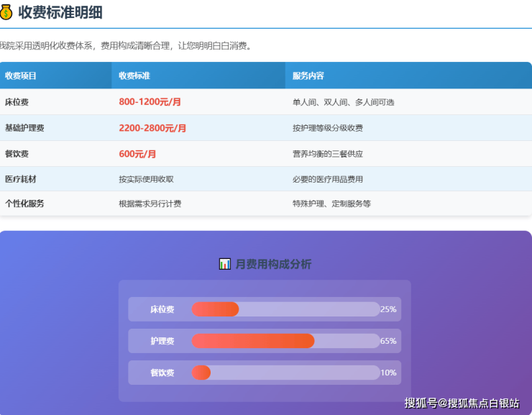Image resolution: width=532 pixels, height=415 pixels.
Task: Click the bar chart icon beside 月费用构成分析
Action: [225, 264]
